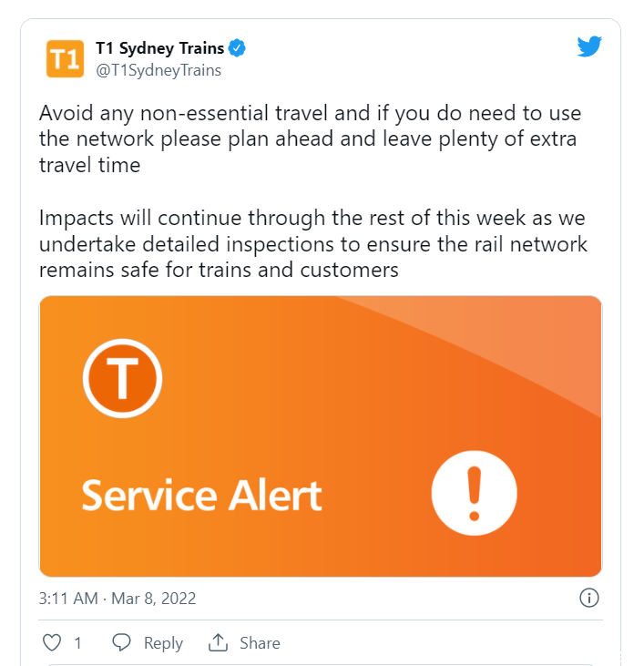Click the white T roundel in the image
Viewport: 644px width, 666px height.
coord(122,378)
